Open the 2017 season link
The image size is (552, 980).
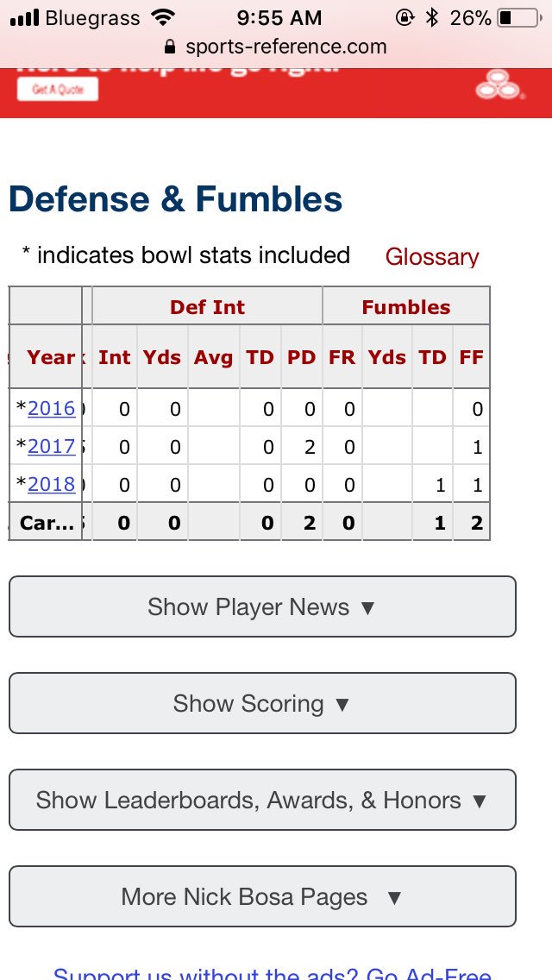point(51,446)
